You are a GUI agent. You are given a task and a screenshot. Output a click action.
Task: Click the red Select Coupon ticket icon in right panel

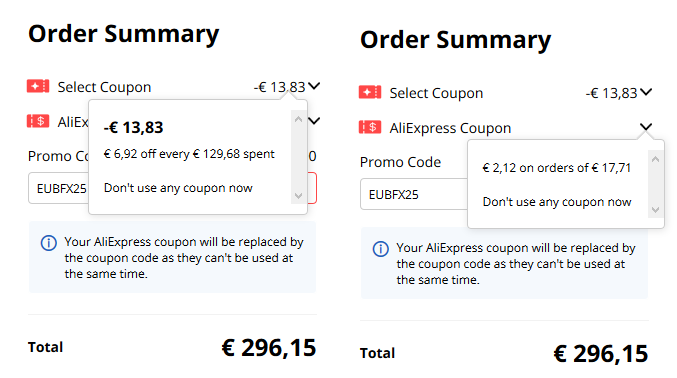pos(370,92)
